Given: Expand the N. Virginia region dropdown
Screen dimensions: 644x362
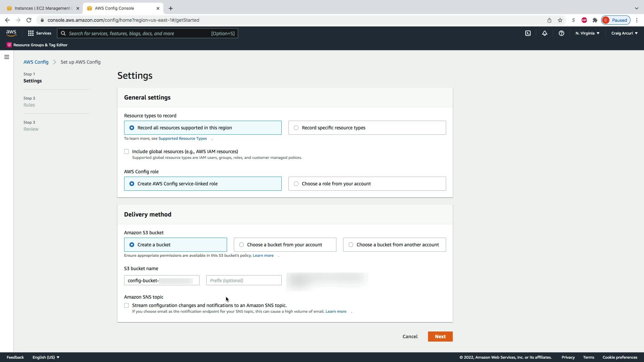Looking at the screenshot, I should 587,33.
